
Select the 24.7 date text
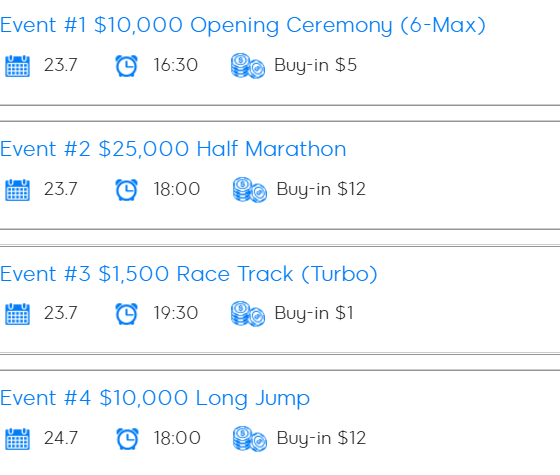coord(61,438)
